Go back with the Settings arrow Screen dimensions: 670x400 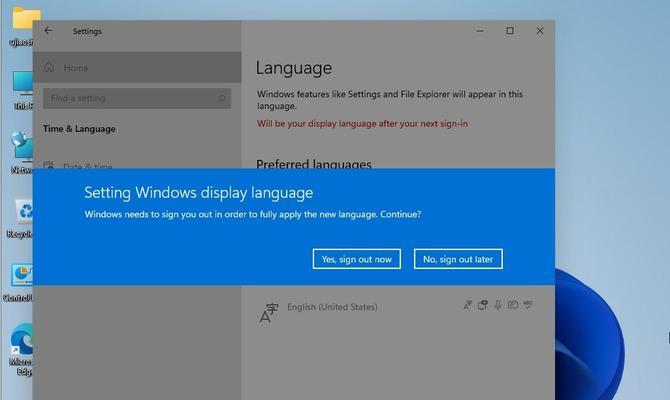point(48,30)
